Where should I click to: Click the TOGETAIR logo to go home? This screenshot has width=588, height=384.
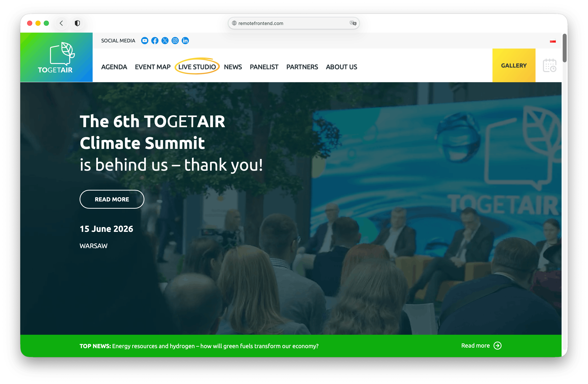[x=56, y=57]
